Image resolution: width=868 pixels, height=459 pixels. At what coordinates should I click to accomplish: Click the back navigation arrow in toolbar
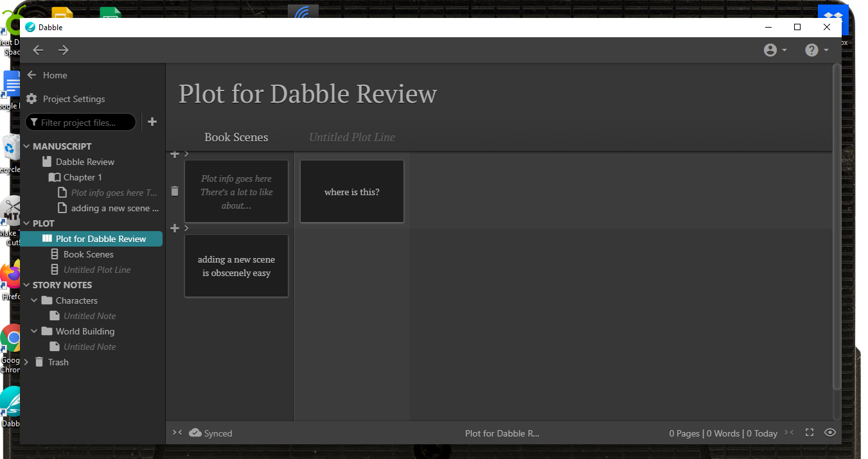tap(39, 50)
